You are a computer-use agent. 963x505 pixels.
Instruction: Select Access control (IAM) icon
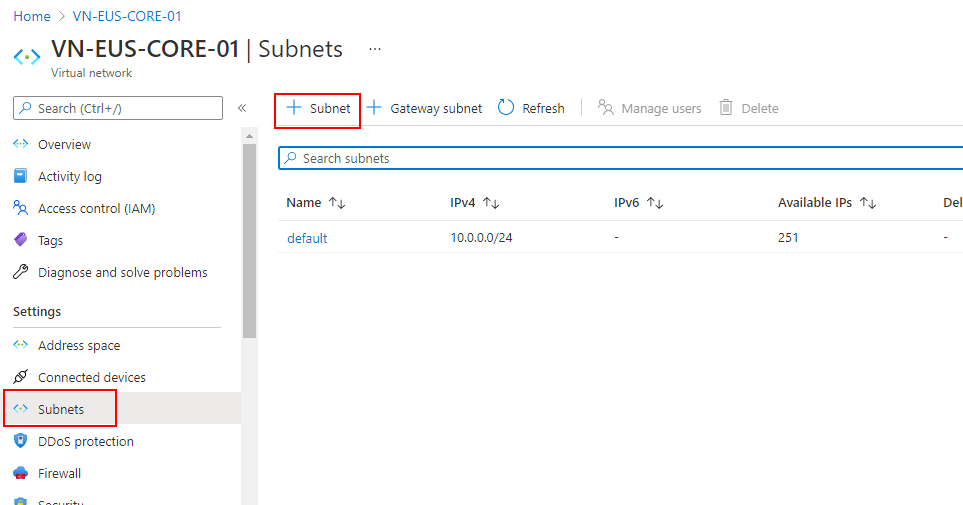[x=20, y=209]
